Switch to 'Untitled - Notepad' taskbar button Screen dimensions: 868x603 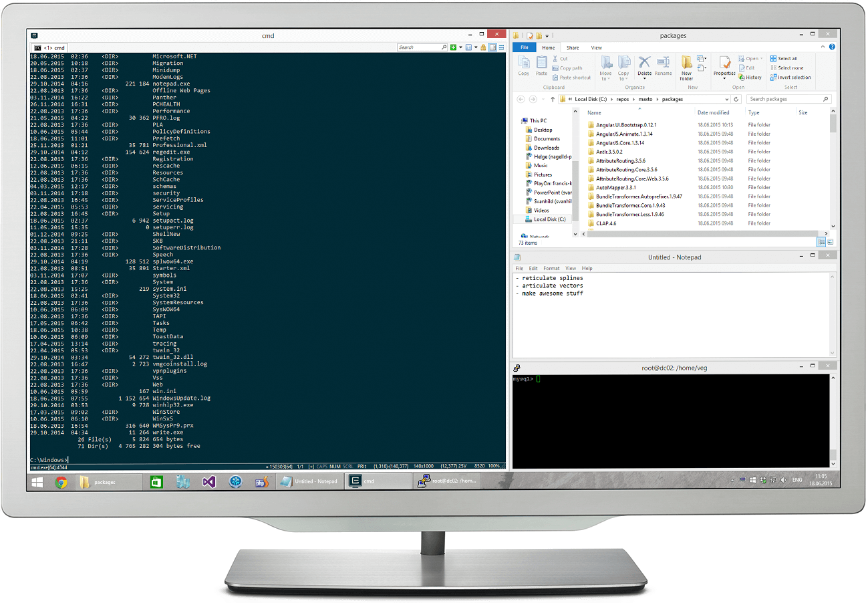pos(309,481)
